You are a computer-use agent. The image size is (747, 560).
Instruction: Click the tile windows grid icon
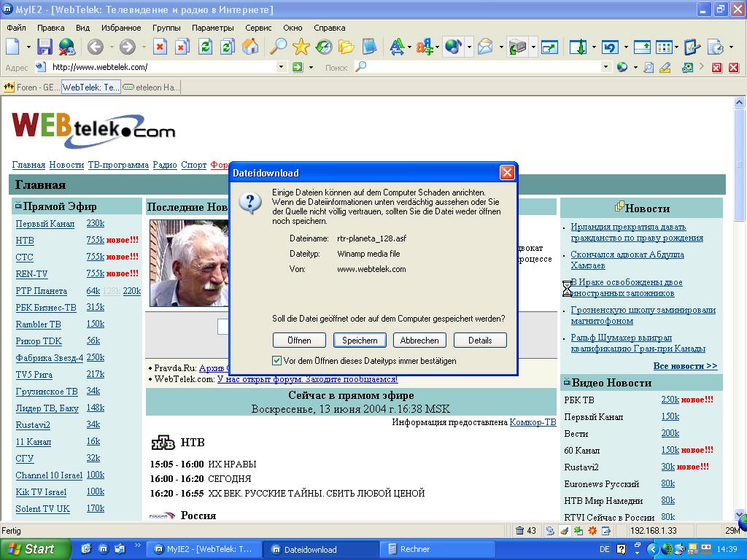664,47
